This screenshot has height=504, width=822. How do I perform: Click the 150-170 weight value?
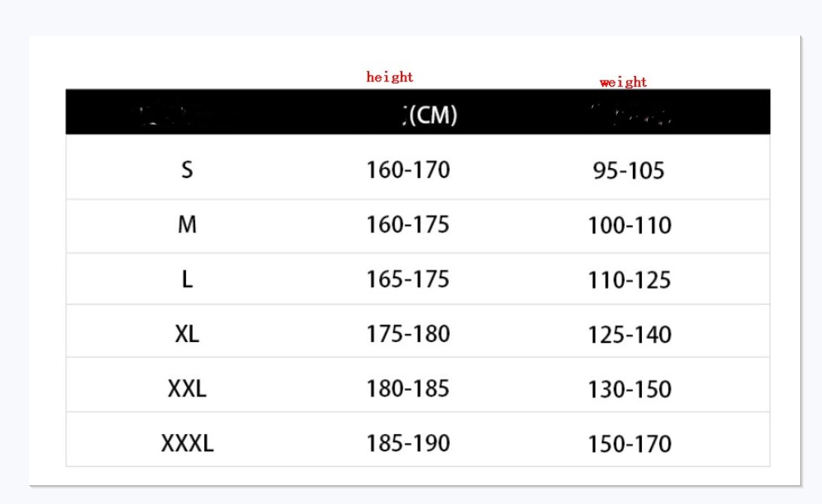click(x=629, y=444)
